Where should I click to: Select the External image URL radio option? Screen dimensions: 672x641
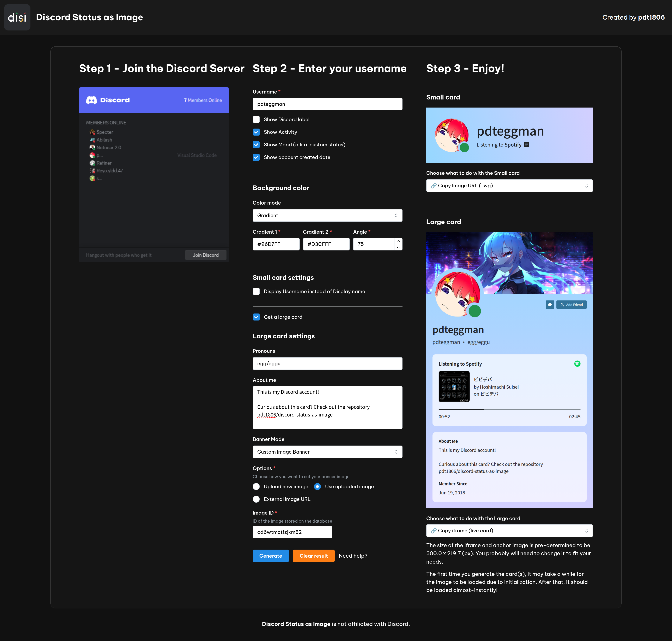256,499
